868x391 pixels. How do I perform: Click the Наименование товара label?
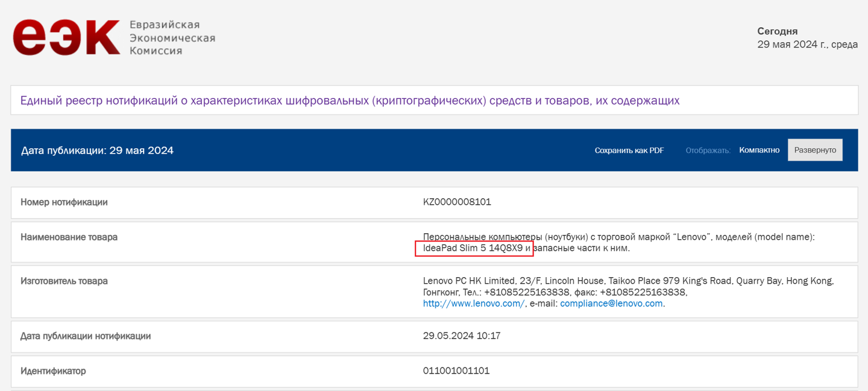(x=69, y=237)
